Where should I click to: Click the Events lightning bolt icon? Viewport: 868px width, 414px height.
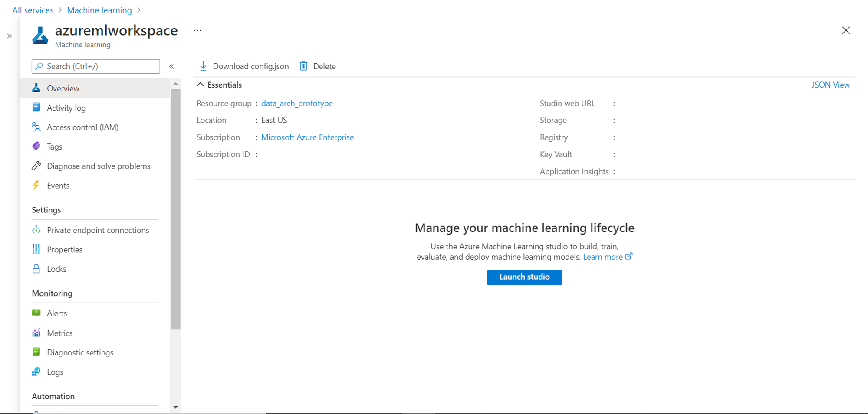(x=36, y=185)
